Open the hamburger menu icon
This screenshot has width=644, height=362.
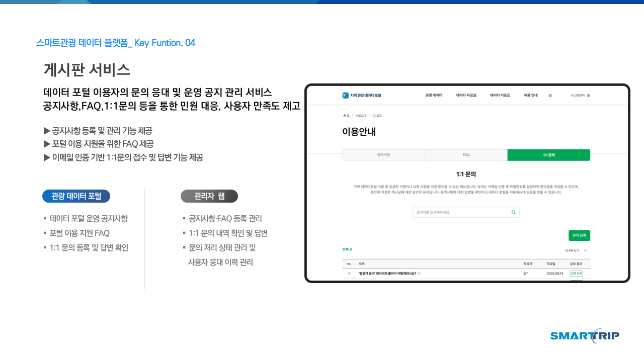[550, 95]
